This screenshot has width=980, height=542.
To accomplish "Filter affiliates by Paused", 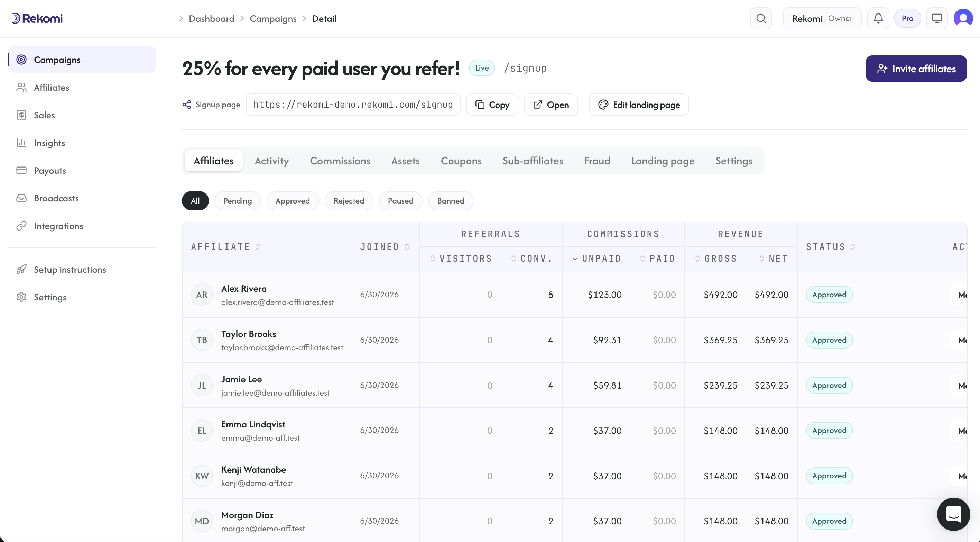I will pos(400,201).
